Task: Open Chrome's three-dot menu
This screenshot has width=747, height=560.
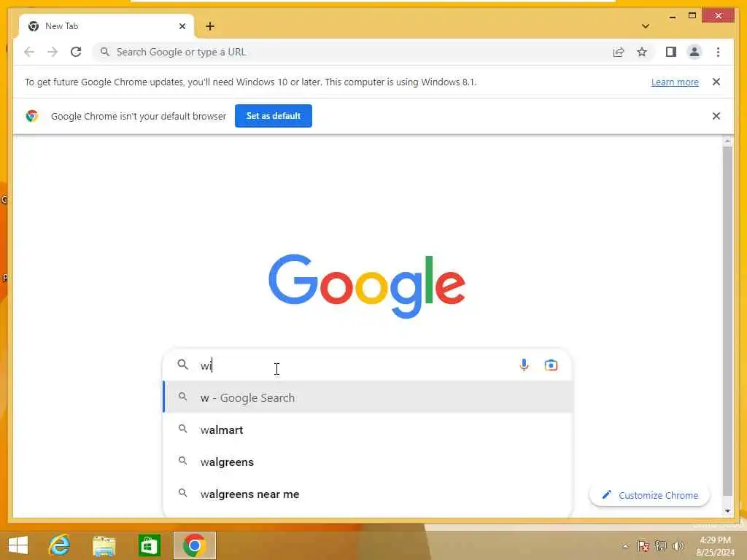Action: tap(718, 52)
